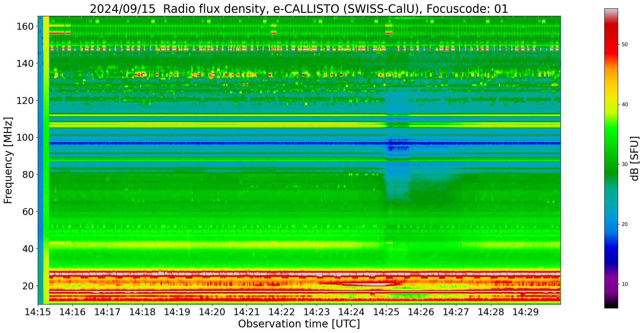Click the 160 frequency tick label
The width and height of the screenshot is (644, 333).
[x=25, y=26]
